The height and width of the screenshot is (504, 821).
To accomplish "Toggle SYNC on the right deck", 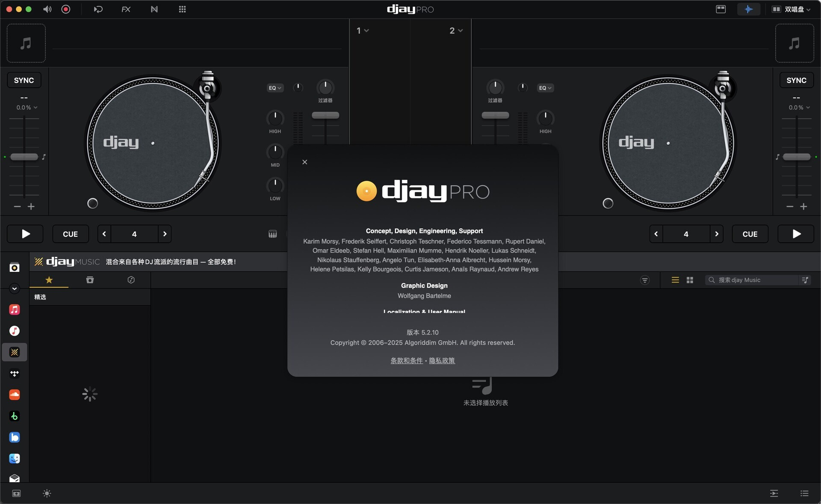I will click(797, 80).
